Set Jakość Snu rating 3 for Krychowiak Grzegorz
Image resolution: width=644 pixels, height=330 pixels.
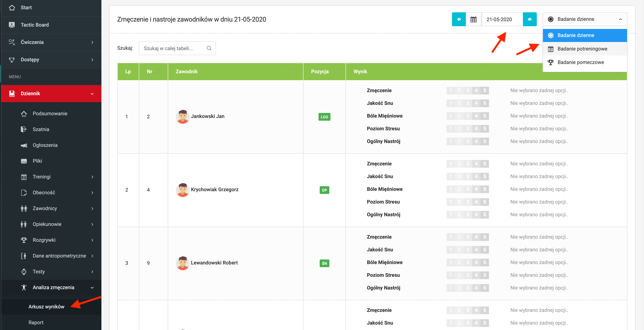pyautogui.click(x=468, y=176)
